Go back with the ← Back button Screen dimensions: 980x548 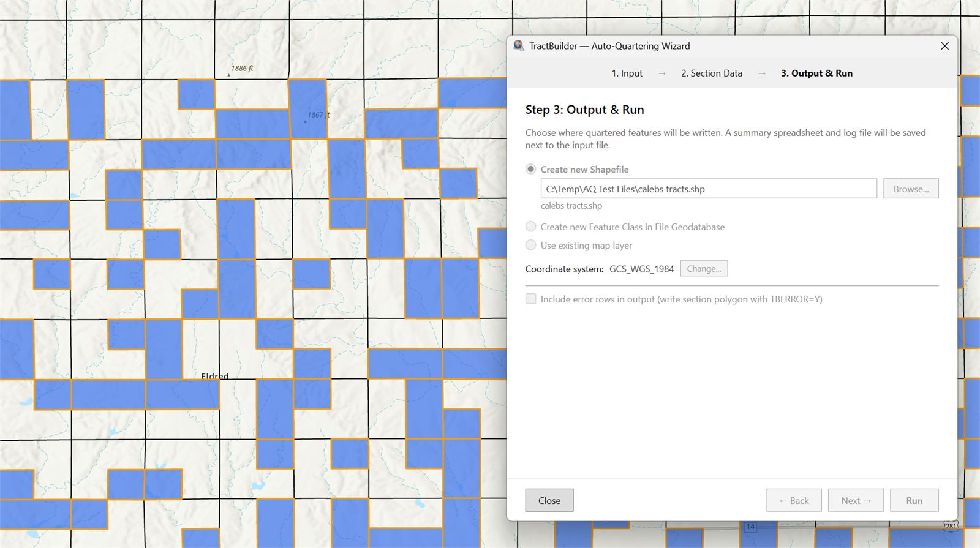pyautogui.click(x=794, y=501)
